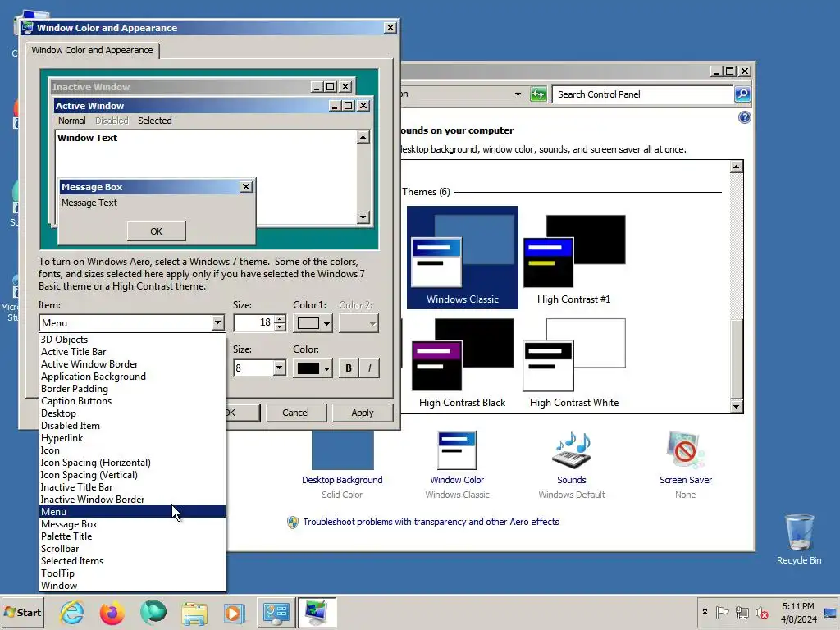Click the clock showing 5:11 PM
This screenshot has width=840, height=630.
[798, 612]
